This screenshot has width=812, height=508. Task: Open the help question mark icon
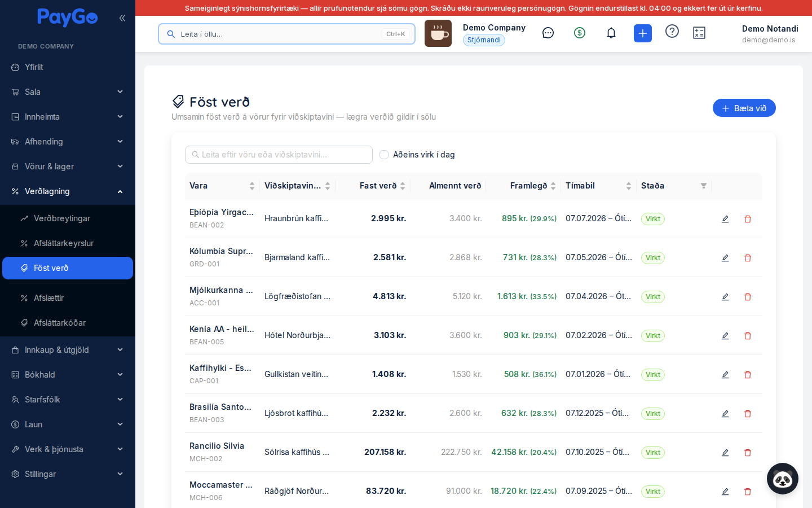[672, 32]
